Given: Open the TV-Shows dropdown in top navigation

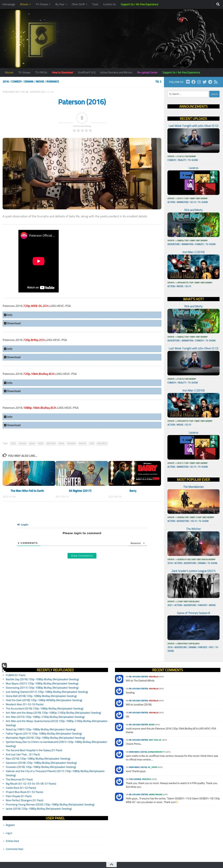Looking at the screenshot, I should tap(43, 4).
